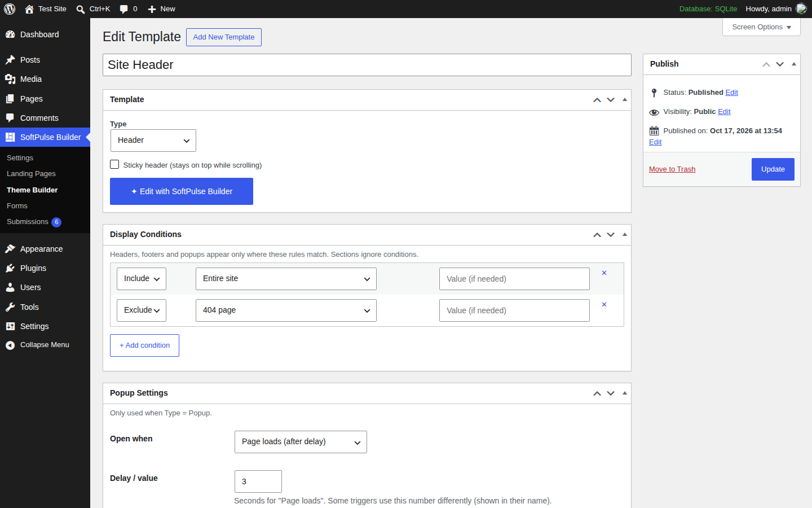This screenshot has height=508, width=812.
Task: Click the Site Header title field
Action: tap(367, 65)
